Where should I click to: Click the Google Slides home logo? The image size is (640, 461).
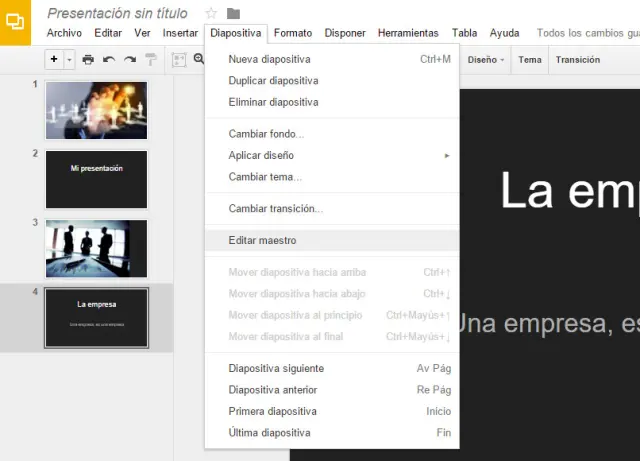[x=16, y=23]
